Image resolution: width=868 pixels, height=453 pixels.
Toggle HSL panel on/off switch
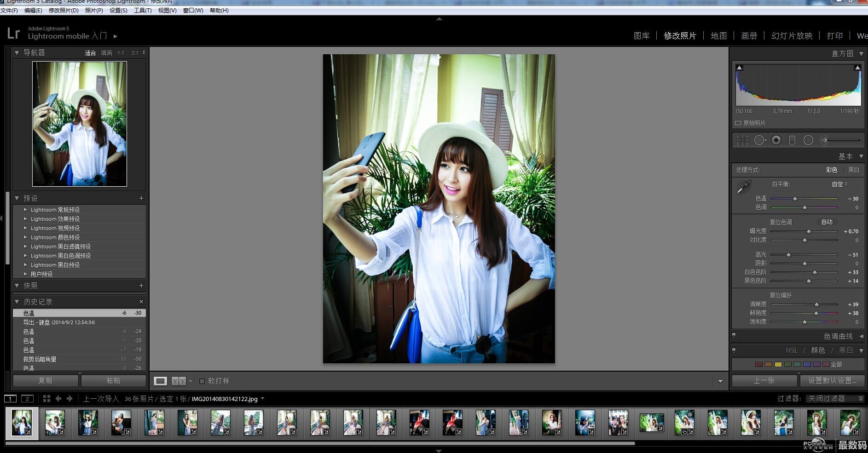pyautogui.click(x=734, y=350)
